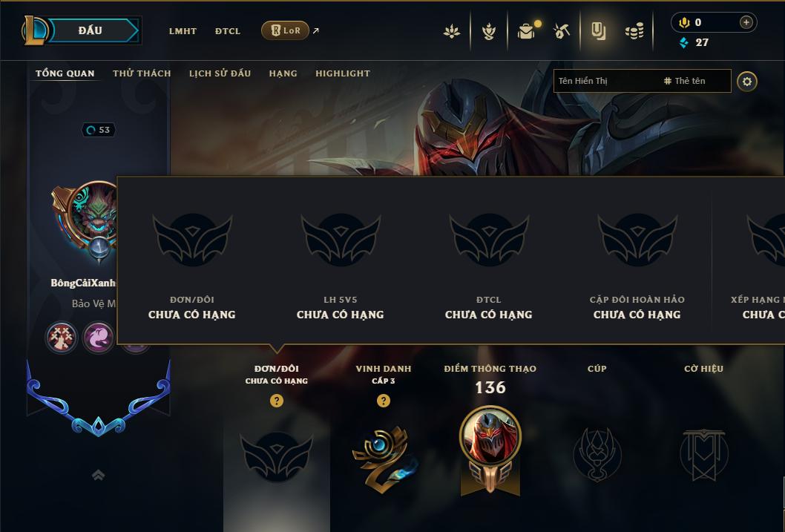Screen dimensions: 785x532
Task: Open the Loot inventory icon with notification
Action: coord(527,31)
